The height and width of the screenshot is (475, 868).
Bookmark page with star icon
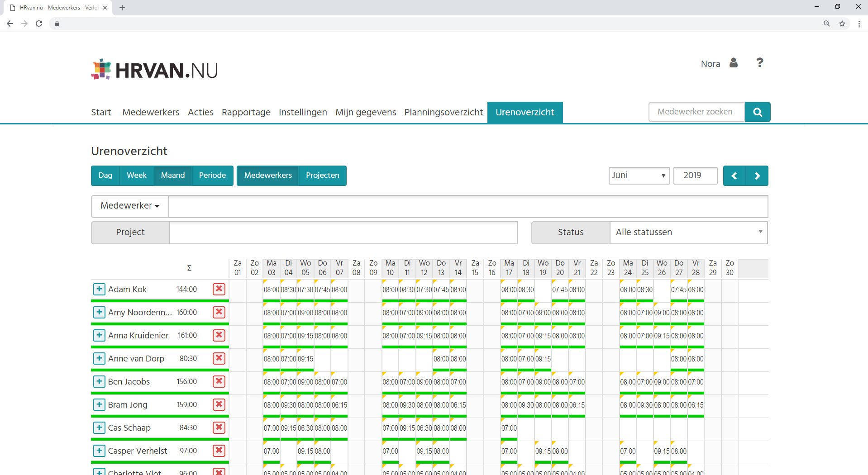(842, 24)
